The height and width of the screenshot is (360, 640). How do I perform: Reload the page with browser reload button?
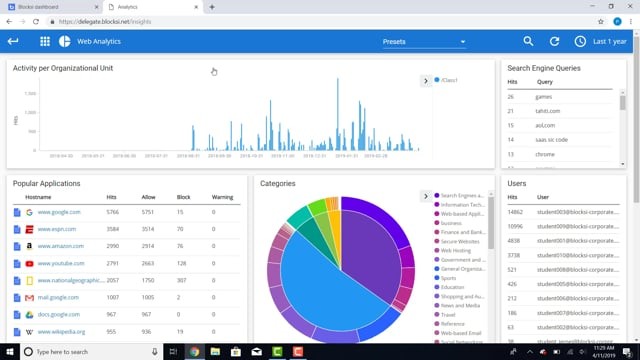(36, 22)
